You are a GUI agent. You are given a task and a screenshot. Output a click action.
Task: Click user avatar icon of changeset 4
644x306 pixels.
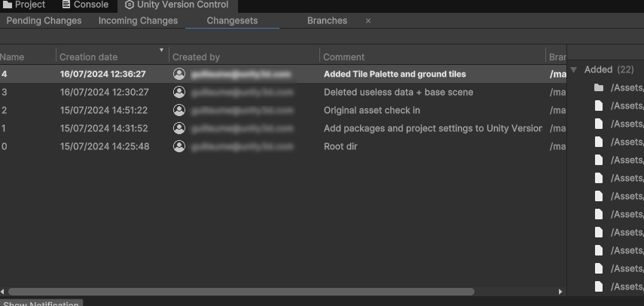click(179, 74)
